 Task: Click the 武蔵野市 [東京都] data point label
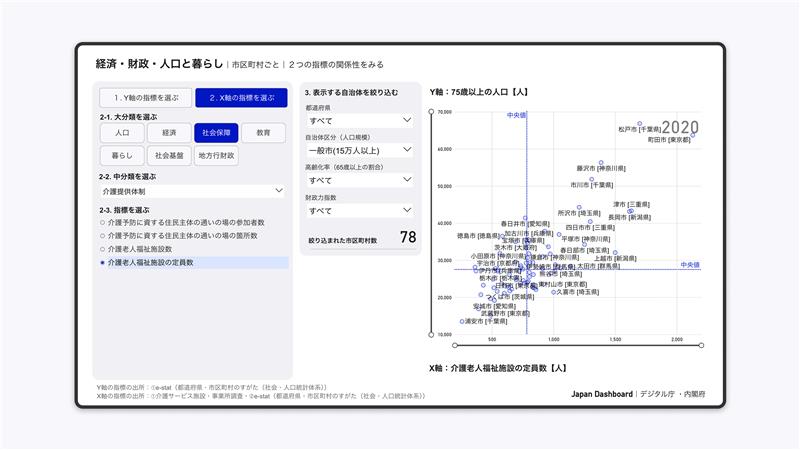(505, 314)
